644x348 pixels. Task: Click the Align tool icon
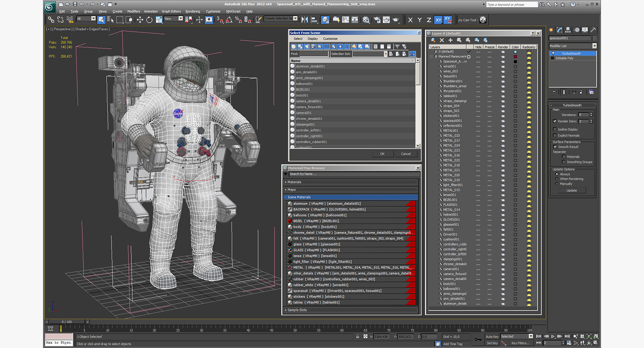[x=314, y=20]
